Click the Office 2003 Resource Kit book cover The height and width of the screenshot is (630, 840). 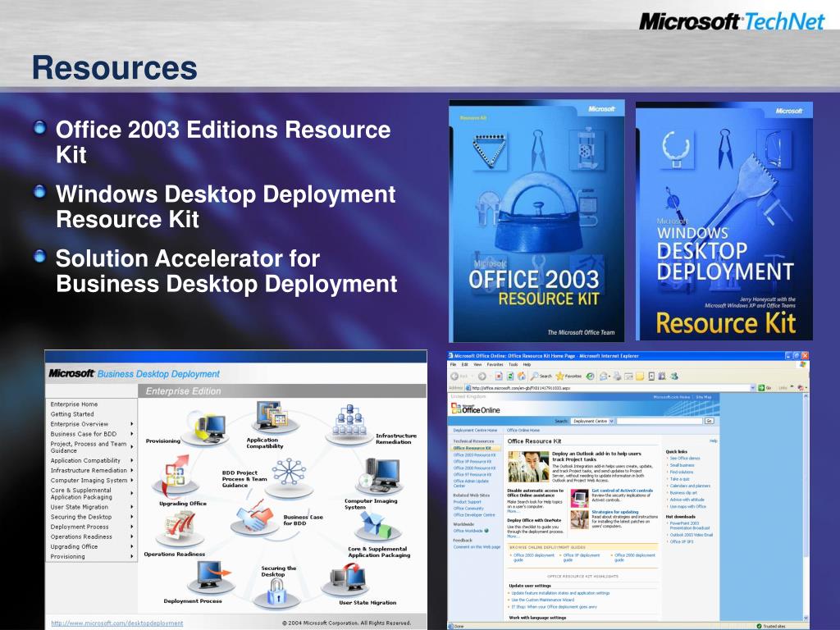click(x=536, y=221)
